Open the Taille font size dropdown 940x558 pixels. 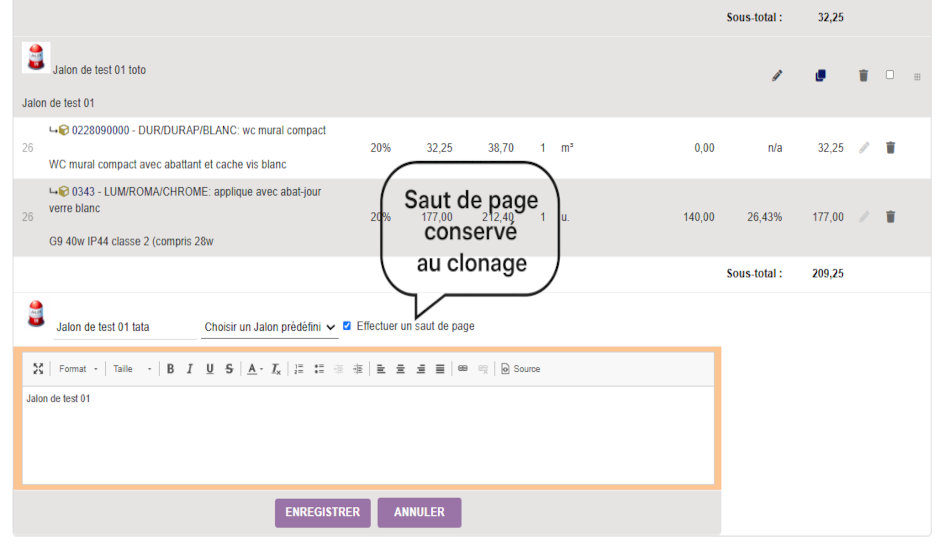click(132, 369)
